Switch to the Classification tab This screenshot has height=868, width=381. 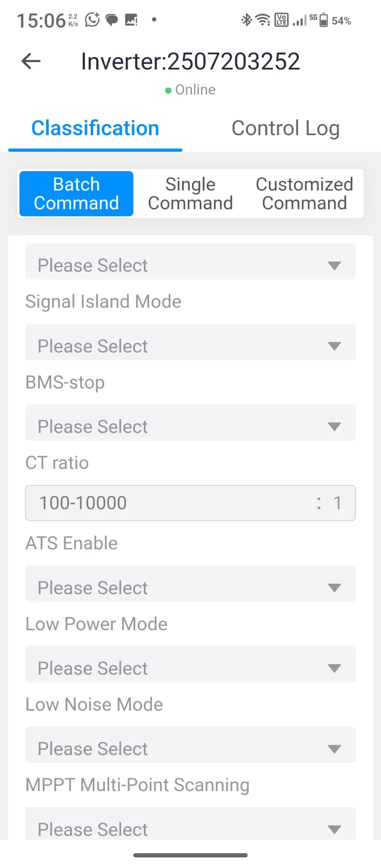click(x=95, y=128)
